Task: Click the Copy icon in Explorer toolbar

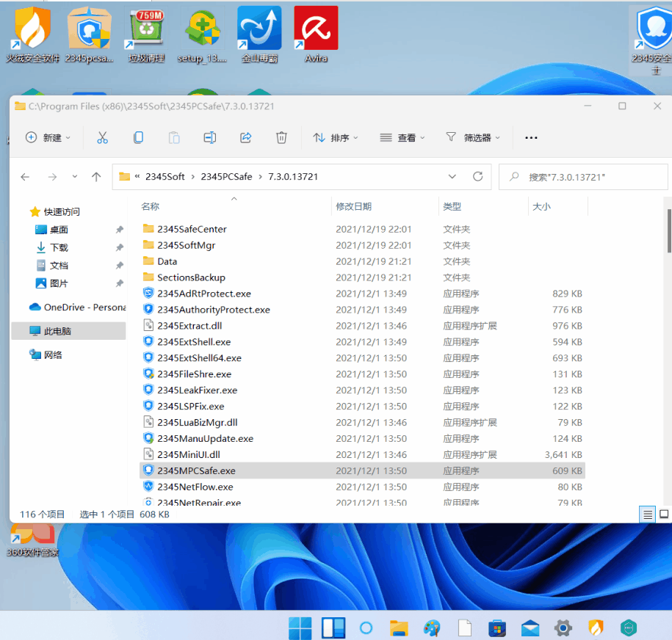Action: pos(138,137)
